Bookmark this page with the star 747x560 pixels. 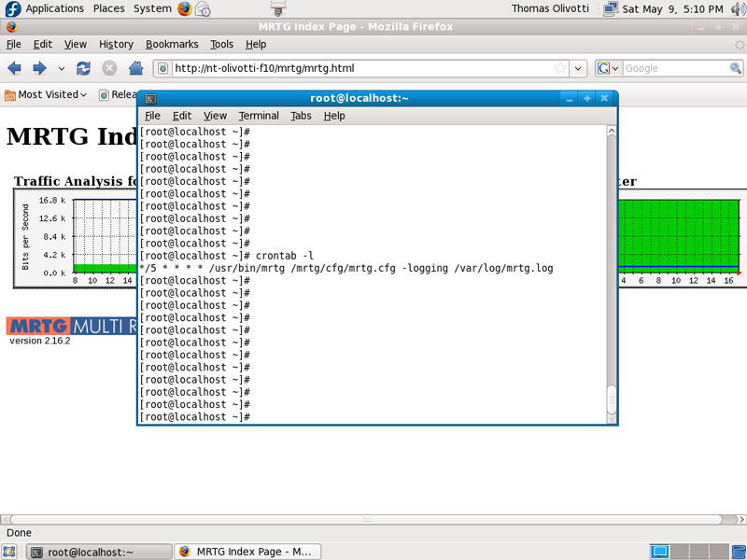[x=560, y=68]
